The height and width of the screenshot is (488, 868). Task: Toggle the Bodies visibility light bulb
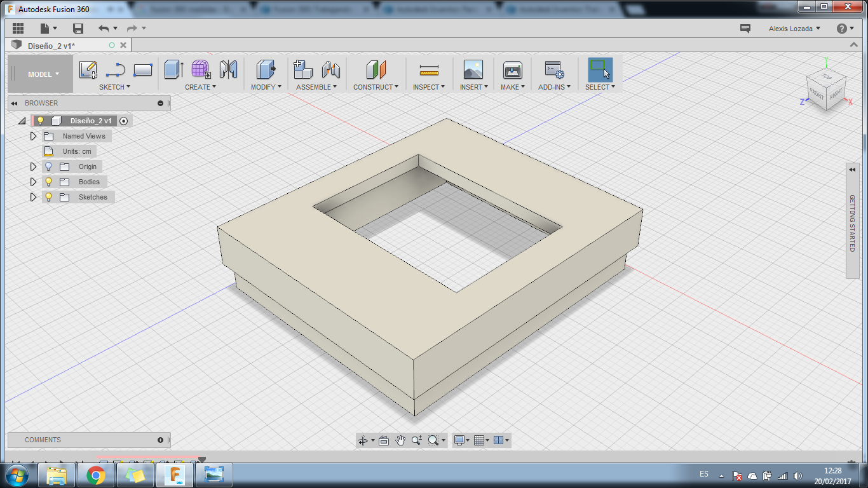click(x=48, y=182)
